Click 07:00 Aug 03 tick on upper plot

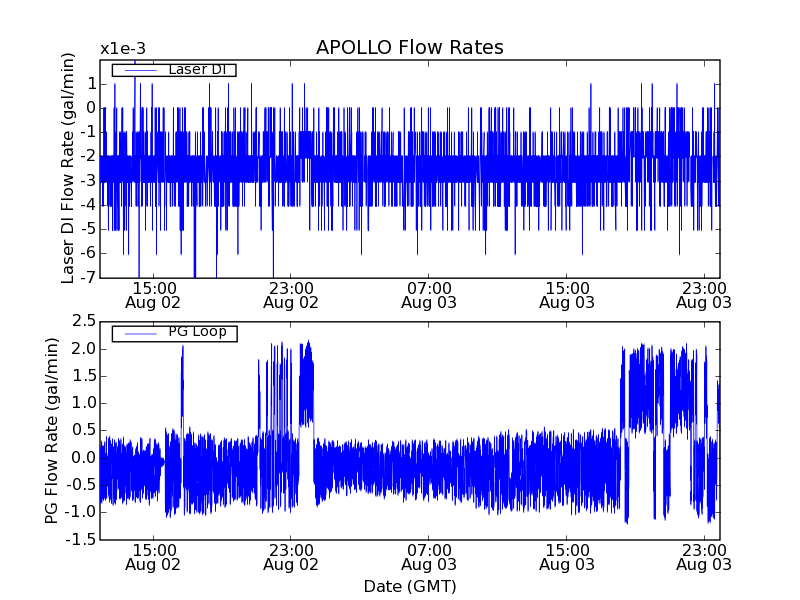pyautogui.click(x=429, y=294)
